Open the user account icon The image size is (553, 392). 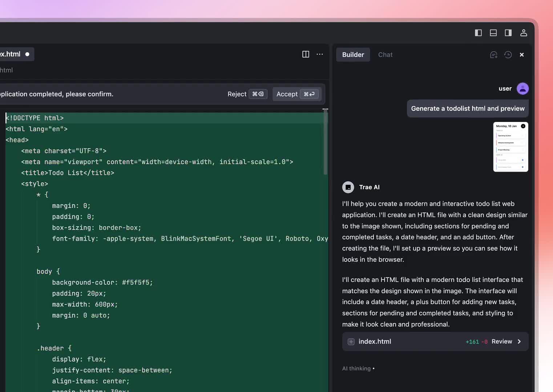(x=524, y=33)
